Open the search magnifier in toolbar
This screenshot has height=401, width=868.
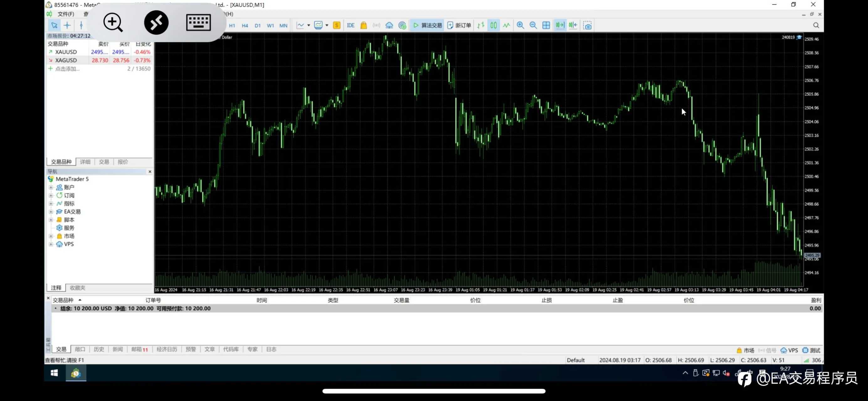click(x=816, y=25)
